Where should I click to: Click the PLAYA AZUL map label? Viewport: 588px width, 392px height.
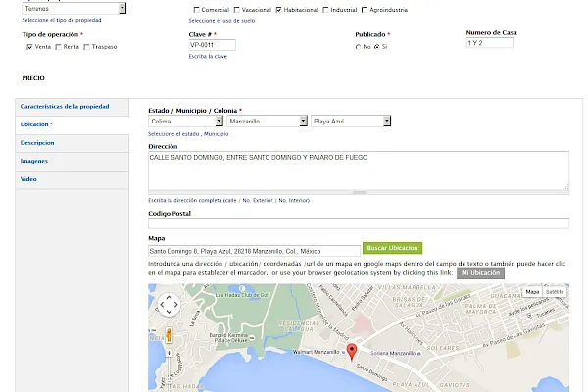tap(411, 384)
